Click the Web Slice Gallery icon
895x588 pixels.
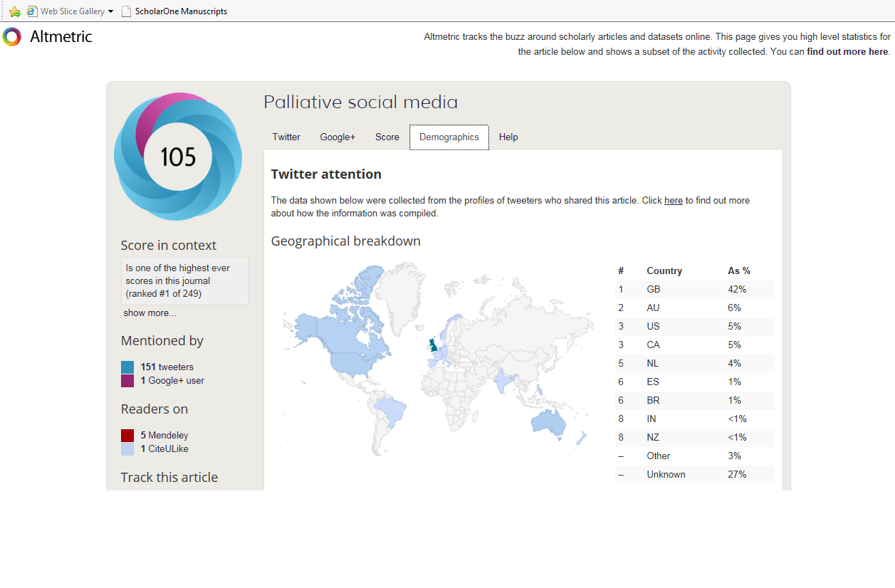tap(32, 11)
